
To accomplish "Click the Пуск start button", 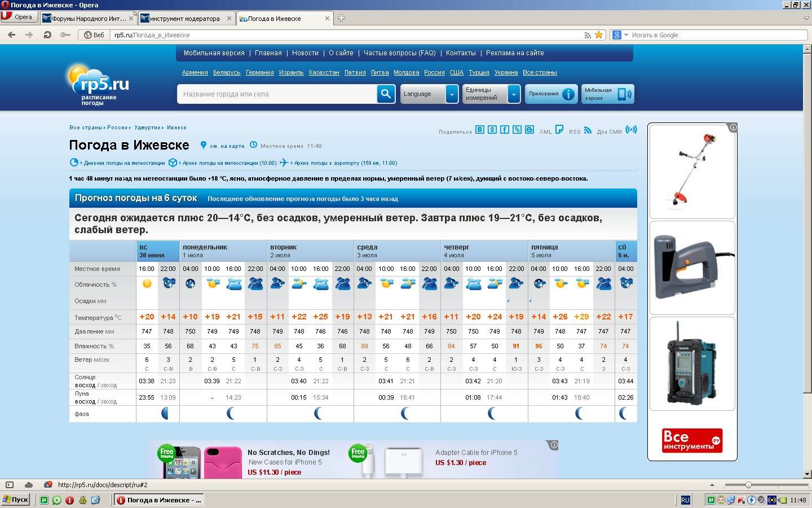I will pyautogui.click(x=15, y=500).
